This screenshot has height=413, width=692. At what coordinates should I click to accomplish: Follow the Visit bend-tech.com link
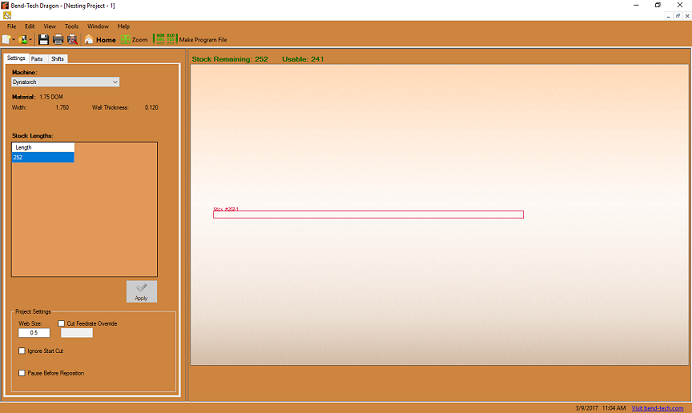click(659, 408)
